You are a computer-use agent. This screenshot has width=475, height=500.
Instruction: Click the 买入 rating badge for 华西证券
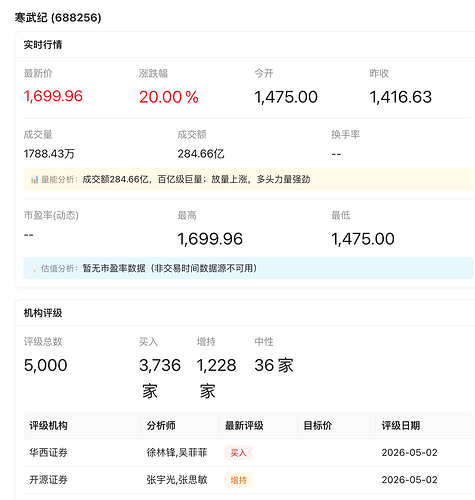[238, 453]
